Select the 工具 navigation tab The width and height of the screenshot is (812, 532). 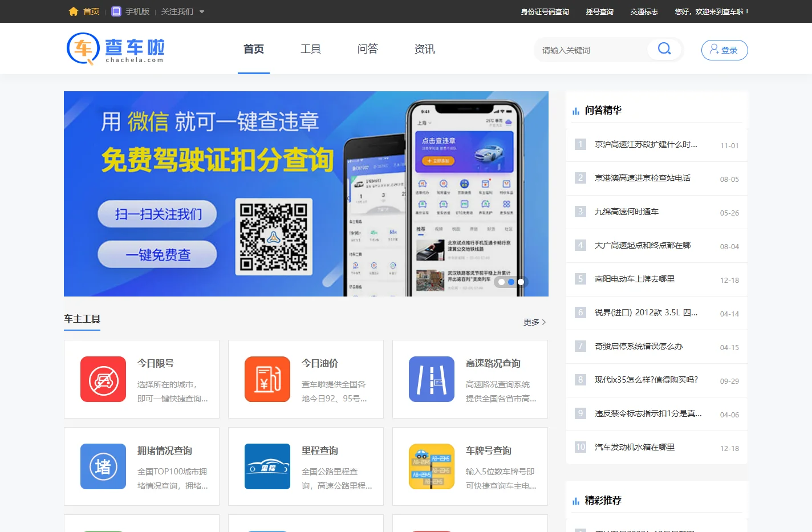click(311, 49)
